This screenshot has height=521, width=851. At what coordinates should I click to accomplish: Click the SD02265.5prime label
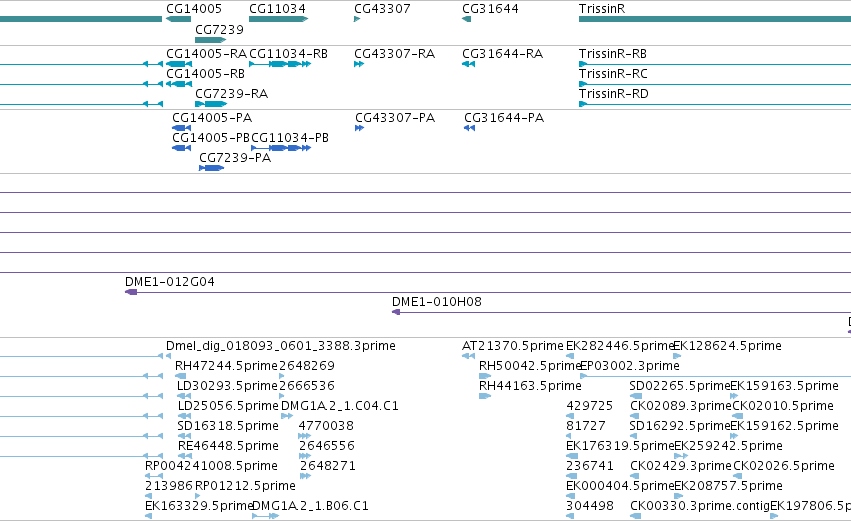point(680,386)
